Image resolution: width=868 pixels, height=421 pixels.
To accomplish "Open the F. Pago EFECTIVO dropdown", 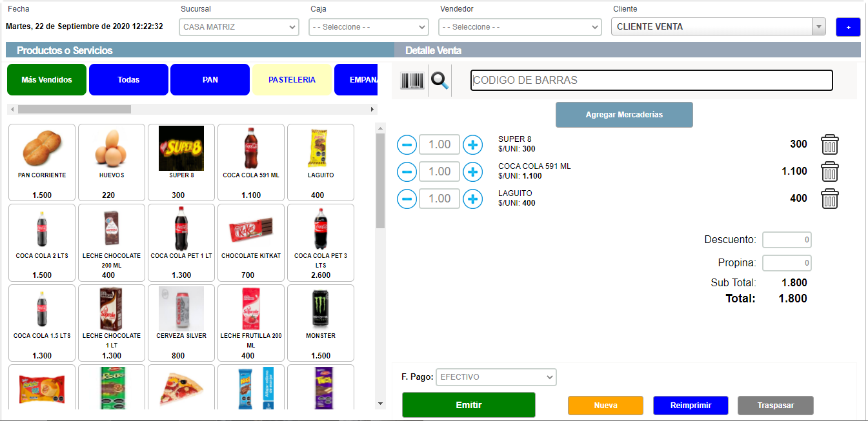I will click(496, 377).
